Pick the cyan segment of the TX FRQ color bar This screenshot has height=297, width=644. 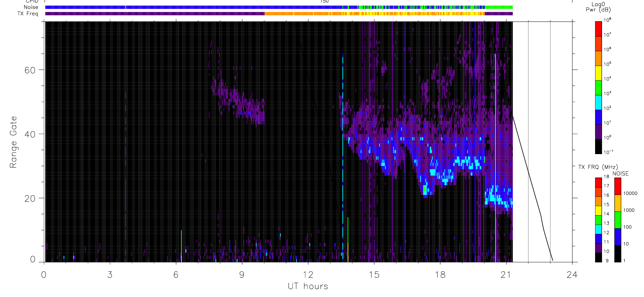[x=598, y=230]
